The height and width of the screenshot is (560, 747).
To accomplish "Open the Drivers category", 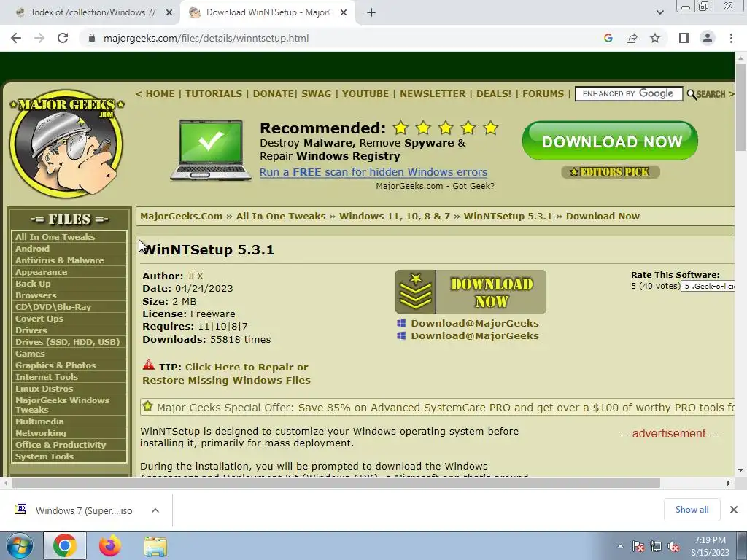I will tap(31, 330).
